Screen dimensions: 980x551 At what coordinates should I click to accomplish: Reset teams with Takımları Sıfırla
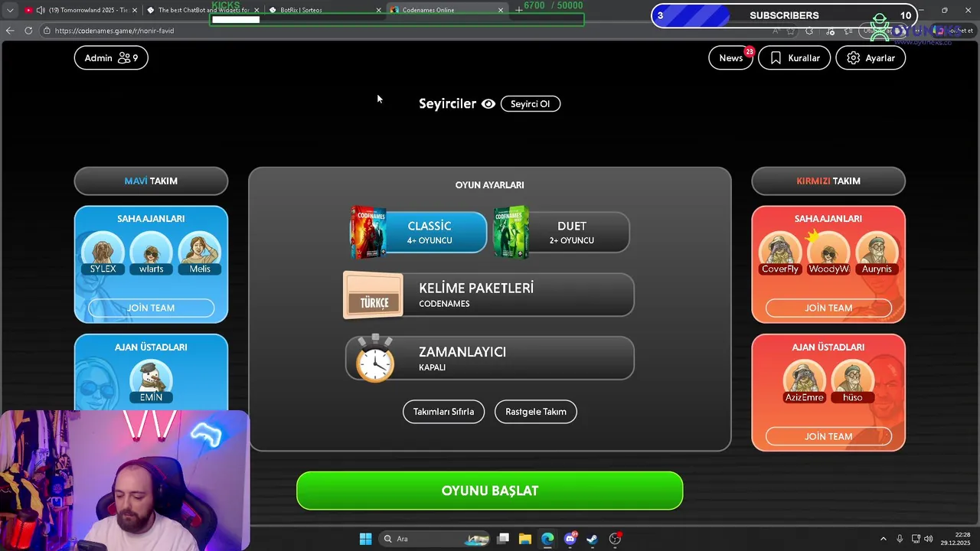[443, 412]
